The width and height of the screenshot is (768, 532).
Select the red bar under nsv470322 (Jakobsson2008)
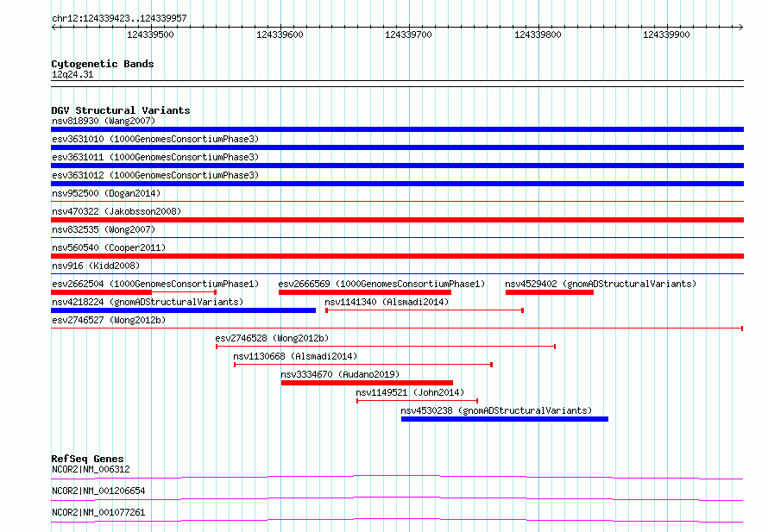[397, 220]
